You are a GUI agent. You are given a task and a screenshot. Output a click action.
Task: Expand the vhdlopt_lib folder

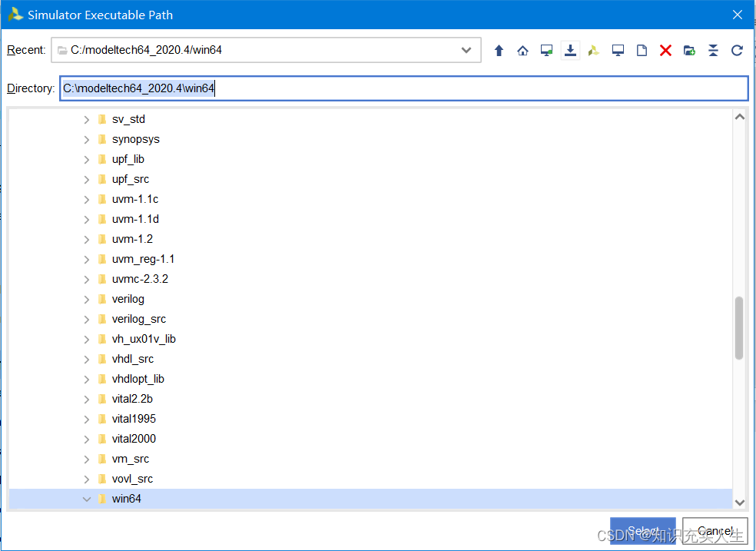coord(86,380)
